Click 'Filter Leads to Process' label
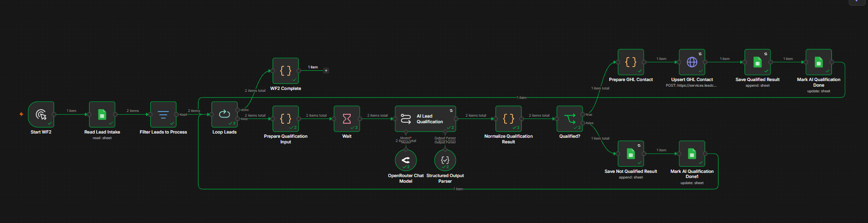The image size is (868, 223). [163, 132]
